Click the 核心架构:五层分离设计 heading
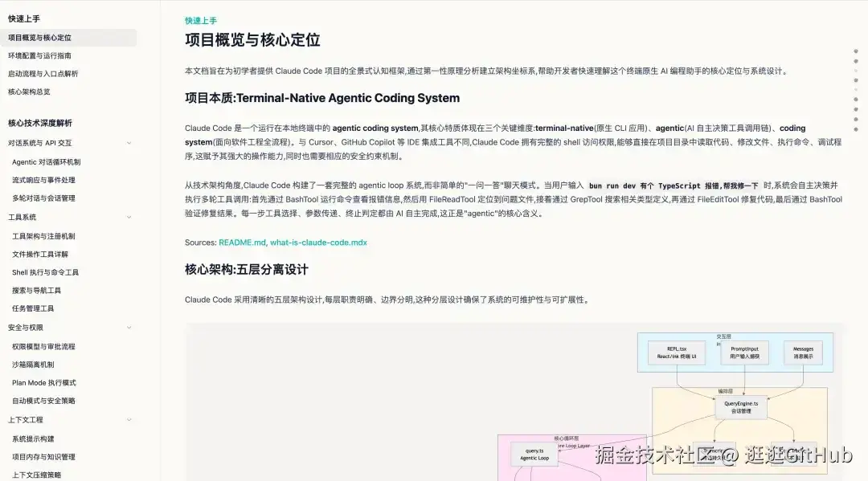Viewport: 868px width, 481px height. coord(247,270)
